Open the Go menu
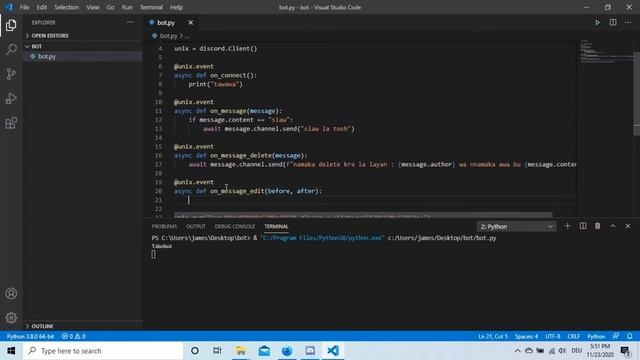The height and width of the screenshot is (360, 640). point(111,7)
